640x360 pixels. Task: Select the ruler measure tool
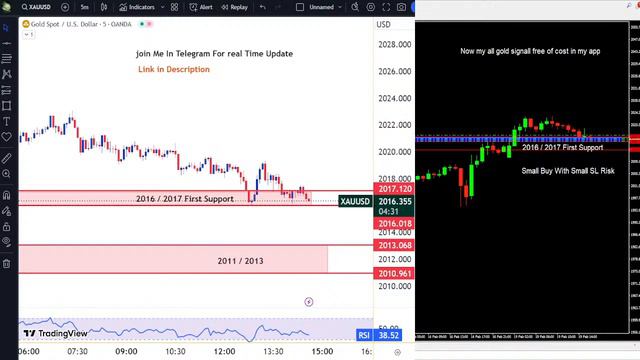[6, 158]
